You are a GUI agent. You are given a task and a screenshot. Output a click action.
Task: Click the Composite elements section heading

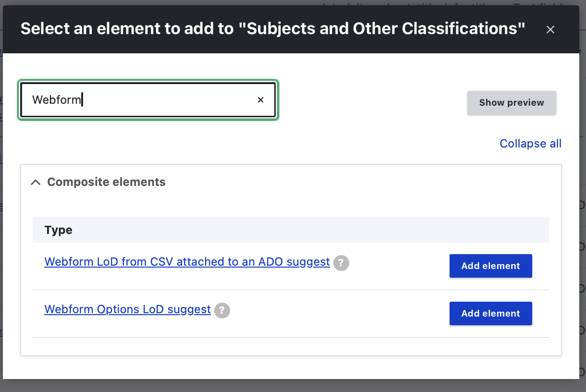(106, 182)
